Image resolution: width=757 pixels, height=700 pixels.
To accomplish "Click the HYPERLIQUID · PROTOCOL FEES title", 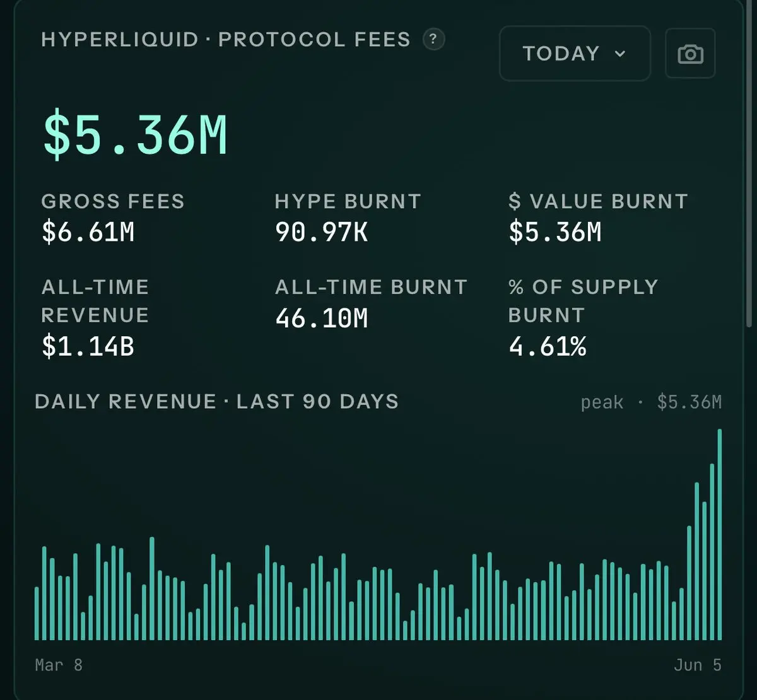I will click(226, 39).
